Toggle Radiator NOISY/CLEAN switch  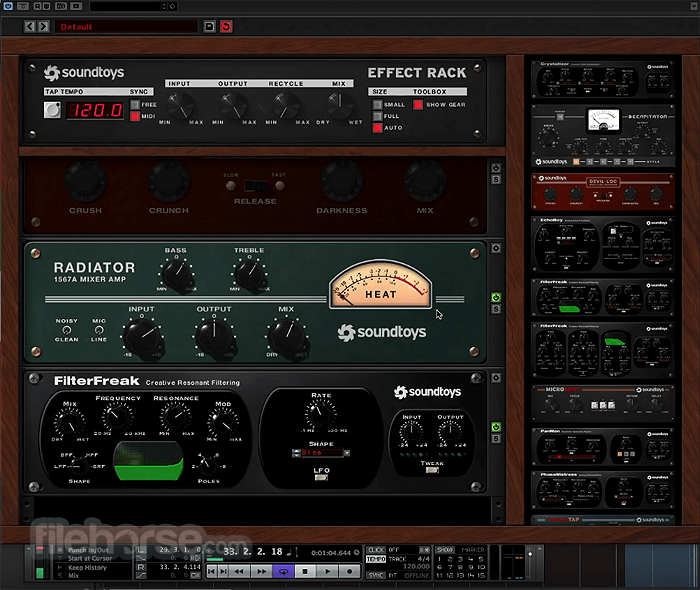(67, 330)
